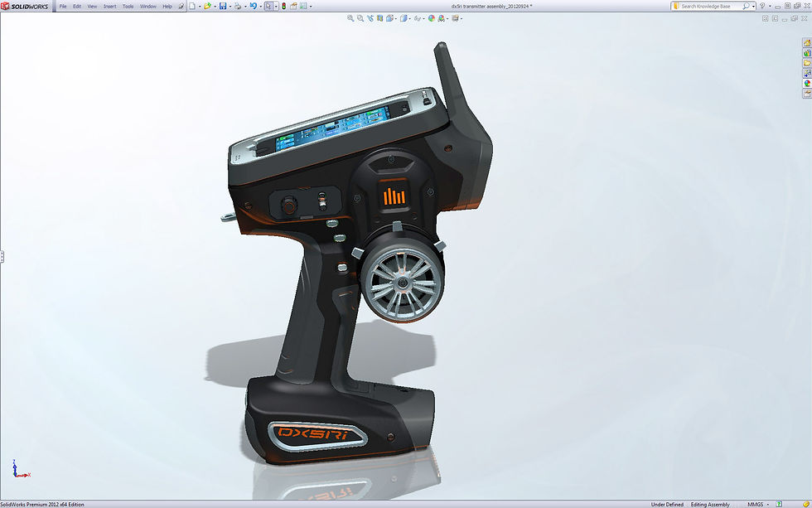Screen dimensions: 812x508
Task: Open the Help question mark icon
Action: coord(761,6)
